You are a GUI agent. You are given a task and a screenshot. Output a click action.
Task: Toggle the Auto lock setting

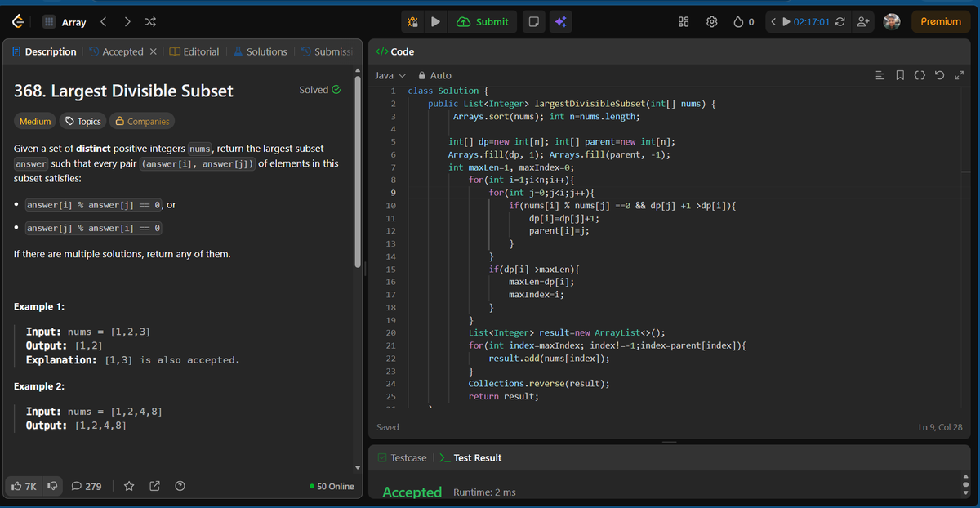point(435,75)
